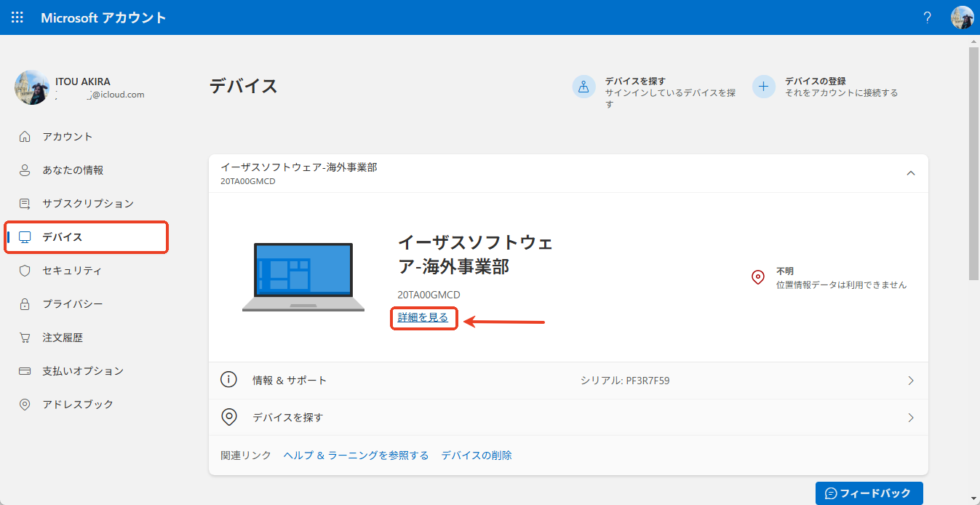The width and height of the screenshot is (980, 505).
Task: Open the Microsoft app launcher grid icon
Action: (16, 17)
